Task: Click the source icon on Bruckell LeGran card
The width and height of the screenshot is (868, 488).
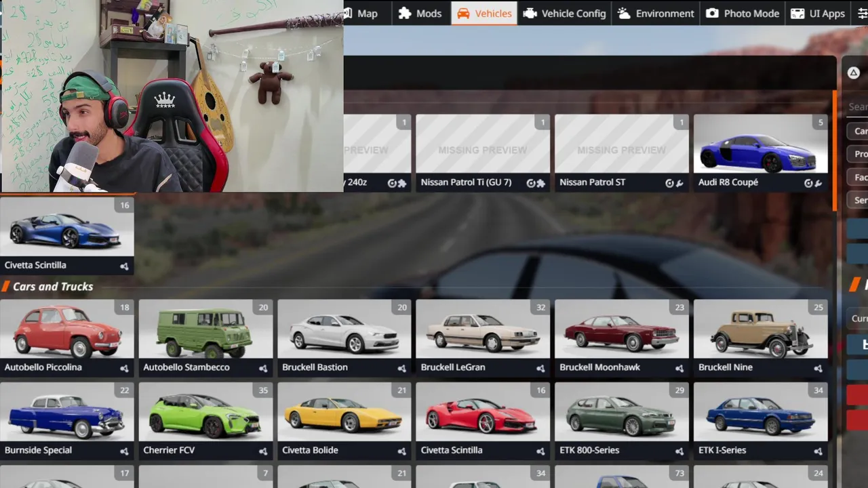Action: coord(540,368)
